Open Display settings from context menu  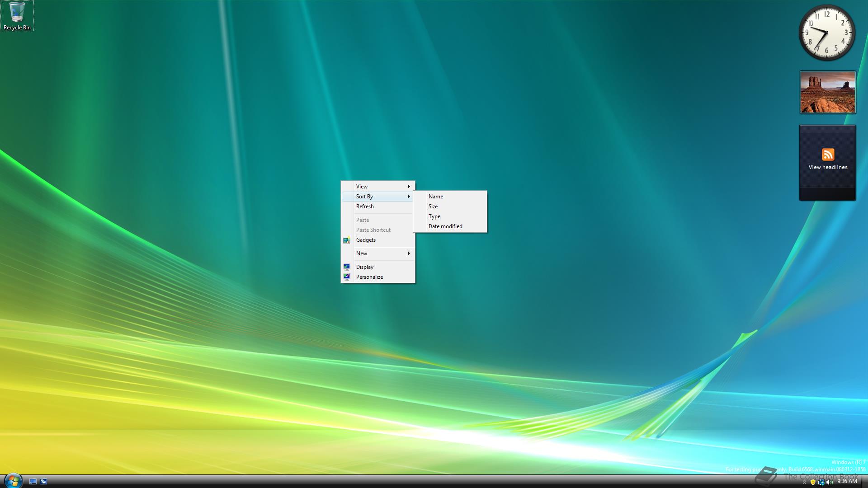(378, 267)
